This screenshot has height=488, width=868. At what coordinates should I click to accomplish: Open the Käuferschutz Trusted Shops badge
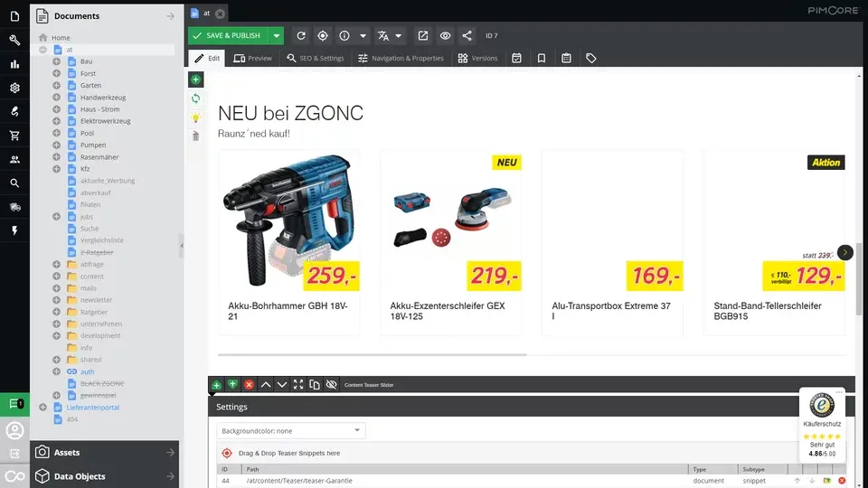[822, 425]
